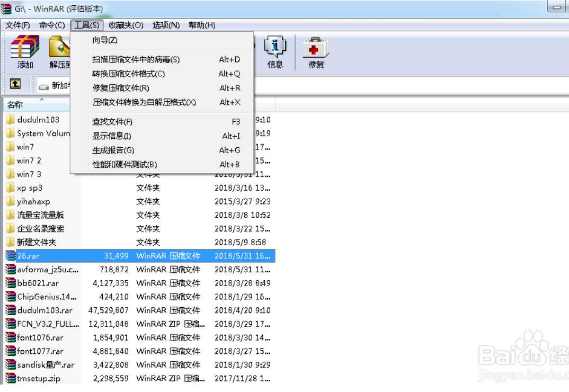Click the WinRAR title bar app icon

click(6, 8)
